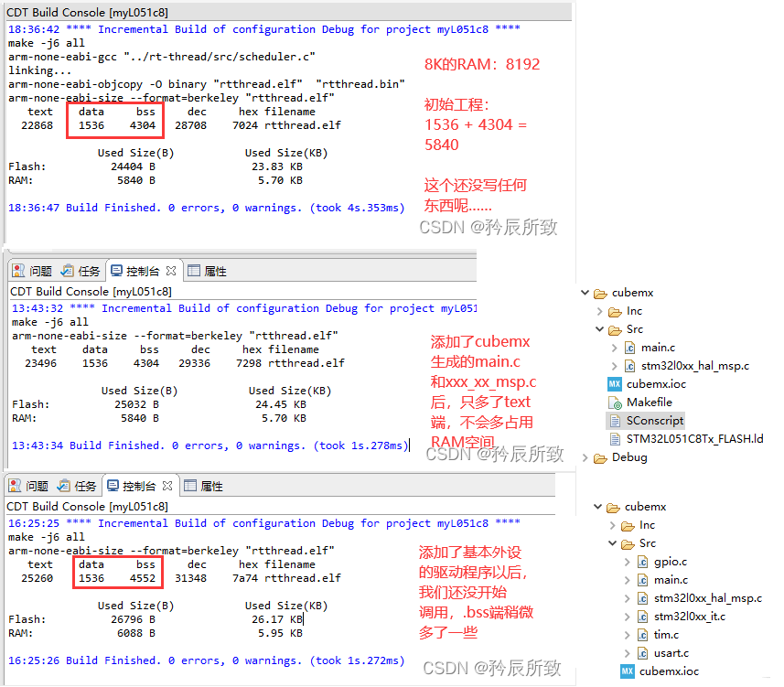Select stm32l0xx_it.c in lower tree
This screenshot has width=784, height=687.
pos(690,617)
